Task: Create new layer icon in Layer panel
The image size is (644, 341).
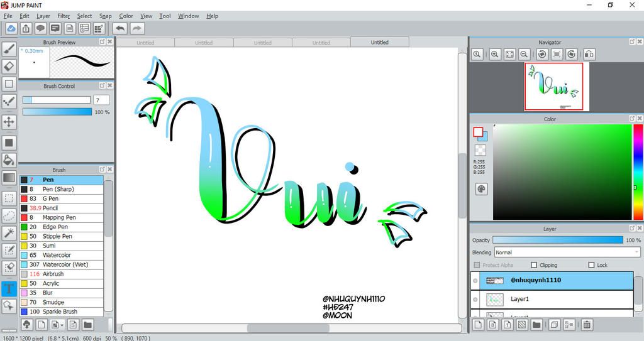Action: tap(478, 325)
